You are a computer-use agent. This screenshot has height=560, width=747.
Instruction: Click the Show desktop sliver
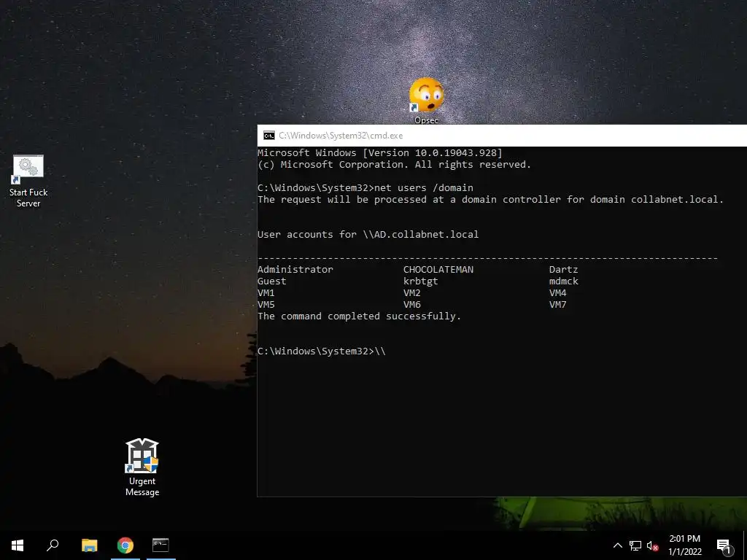point(745,545)
